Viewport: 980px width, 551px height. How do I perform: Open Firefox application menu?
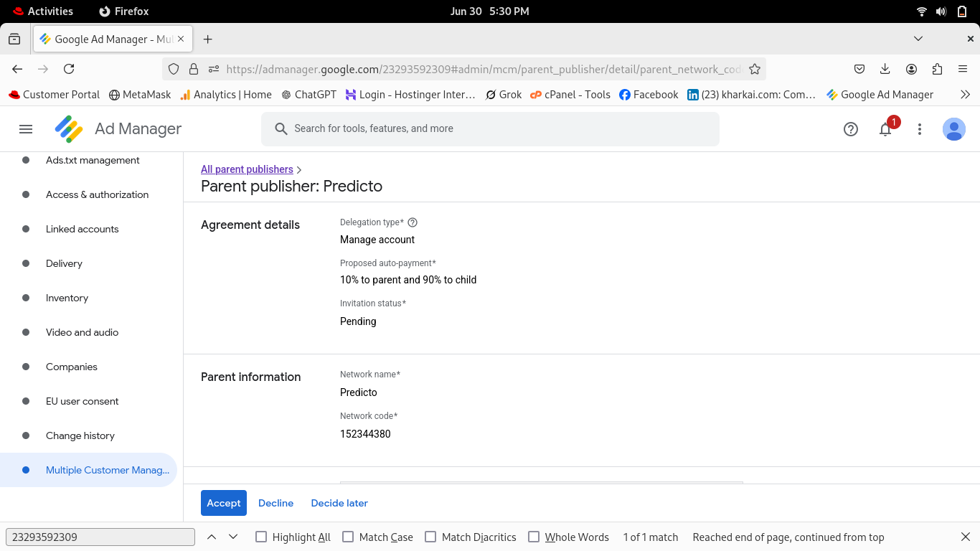[x=963, y=69]
